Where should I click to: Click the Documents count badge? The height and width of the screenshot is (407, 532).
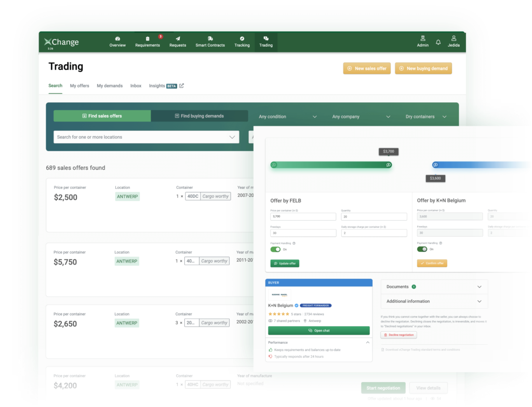414,287
